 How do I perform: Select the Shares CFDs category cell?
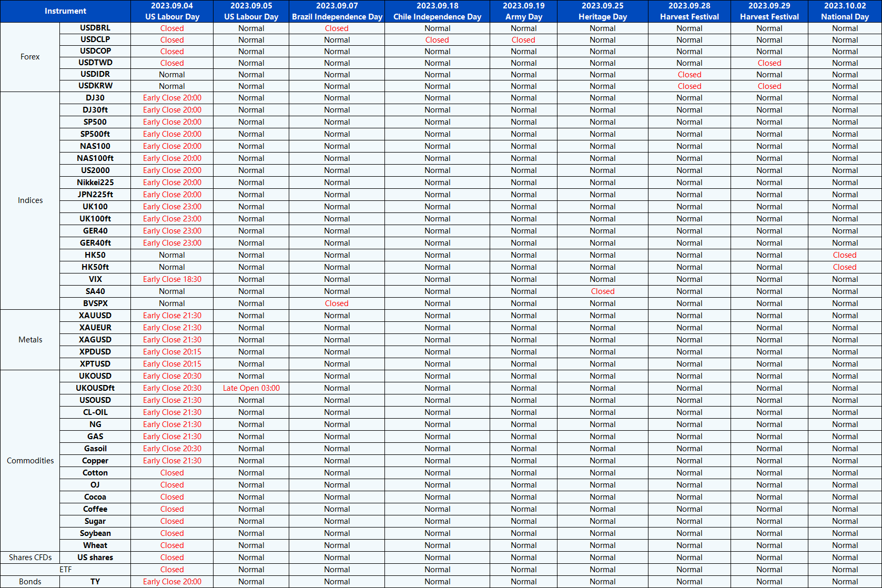[x=30, y=557]
